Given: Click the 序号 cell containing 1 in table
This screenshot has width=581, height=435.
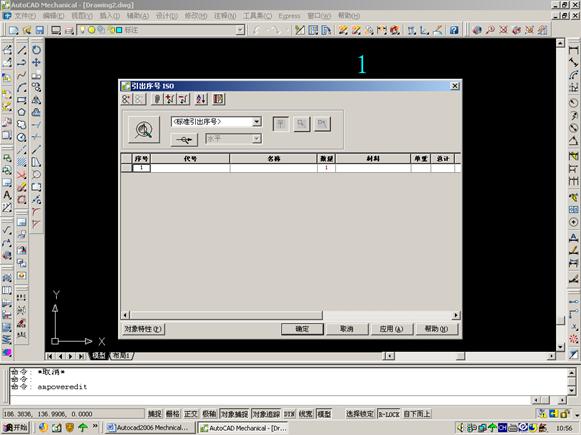Looking at the screenshot, I should pyautogui.click(x=141, y=168).
